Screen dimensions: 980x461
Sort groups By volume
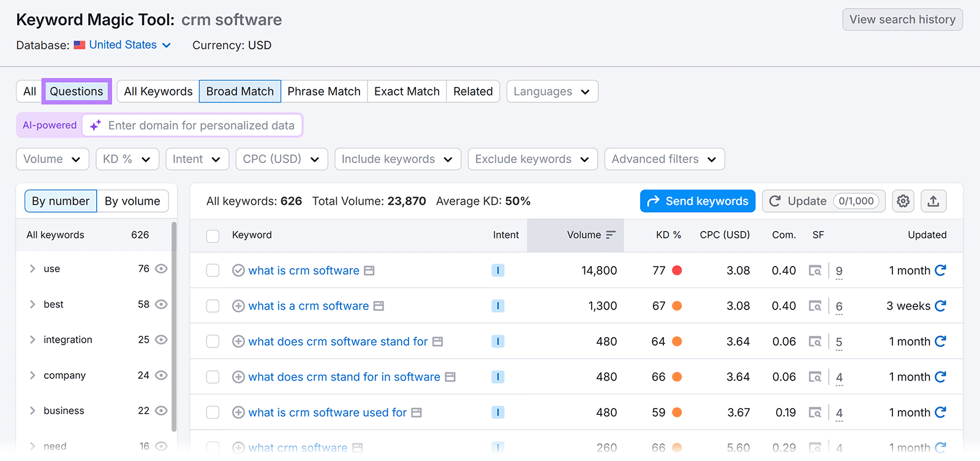pyautogui.click(x=132, y=201)
